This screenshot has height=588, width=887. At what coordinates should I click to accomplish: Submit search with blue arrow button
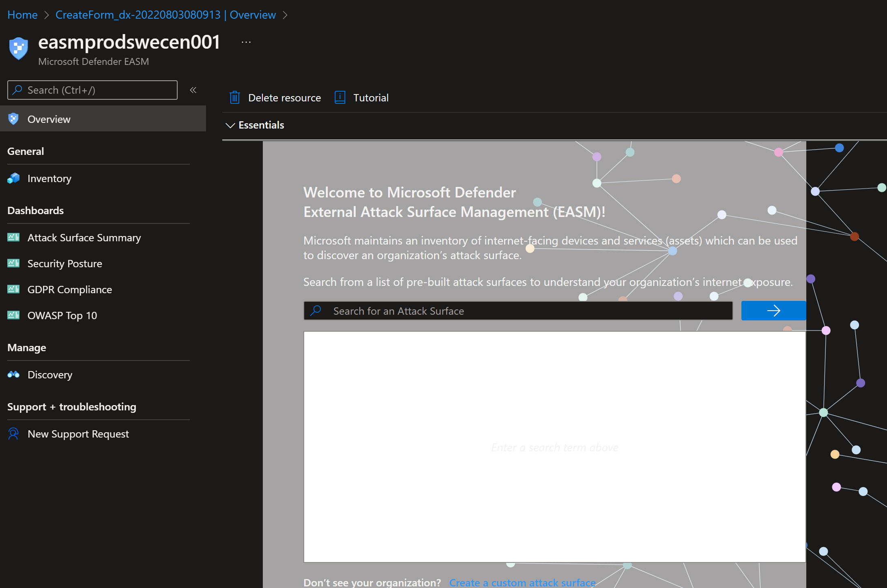coord(773,311)
